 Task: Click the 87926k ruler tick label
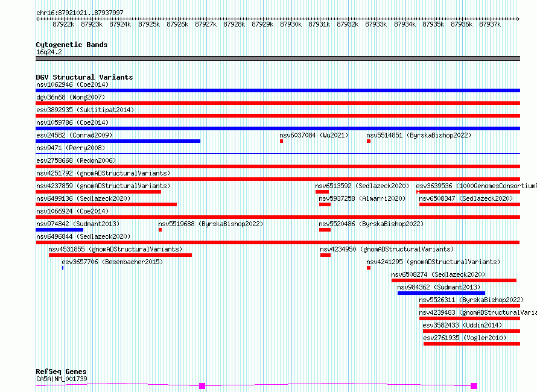(177, 24)
